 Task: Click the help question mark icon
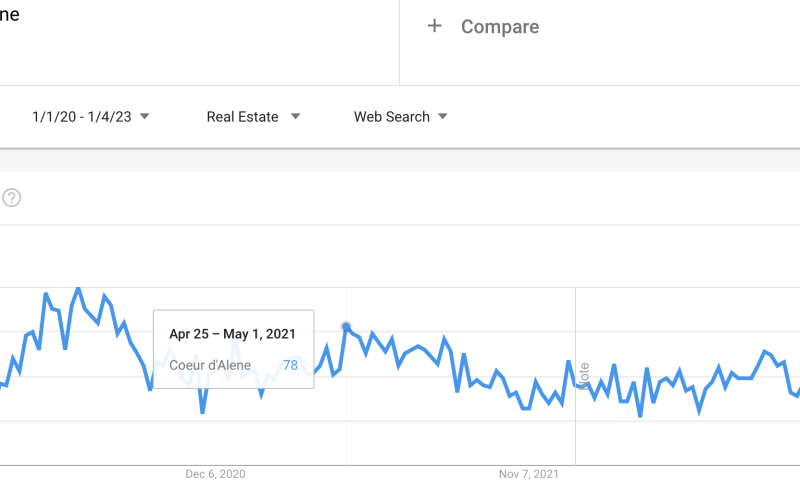pos(11,198)
